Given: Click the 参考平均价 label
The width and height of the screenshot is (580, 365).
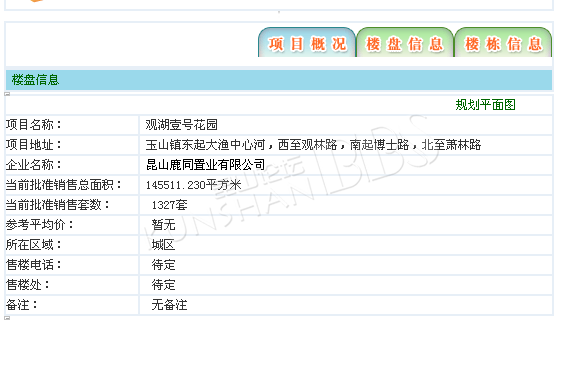Looking at the screenshot, I should click(40, 225).
